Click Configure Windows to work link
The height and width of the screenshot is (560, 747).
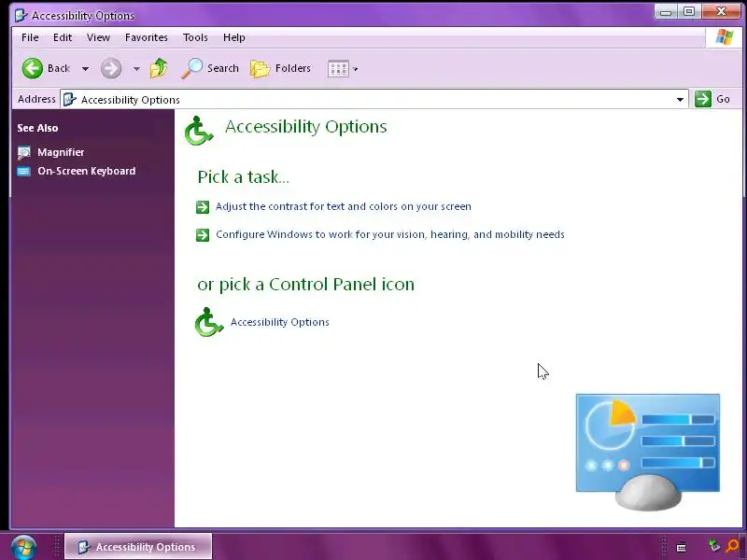coord(390,234)
